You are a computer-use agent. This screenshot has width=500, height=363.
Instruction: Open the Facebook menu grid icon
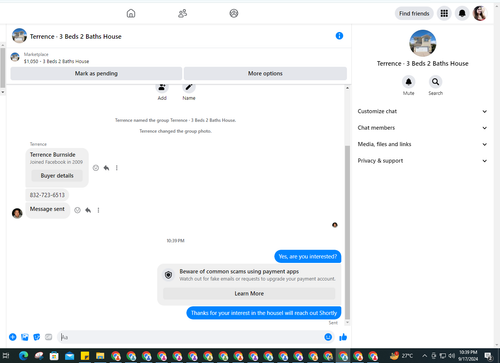[444, 13]
